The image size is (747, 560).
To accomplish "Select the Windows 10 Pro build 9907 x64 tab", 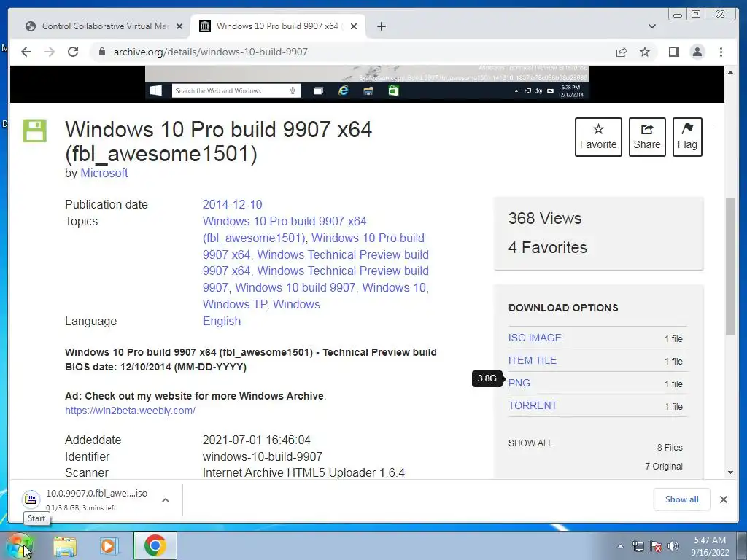I will pos(277,26).
